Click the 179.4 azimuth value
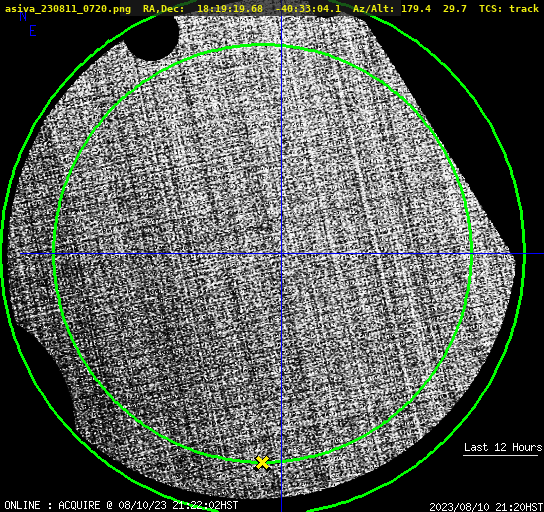Screen dimensions: 544x512 point(416,8)
